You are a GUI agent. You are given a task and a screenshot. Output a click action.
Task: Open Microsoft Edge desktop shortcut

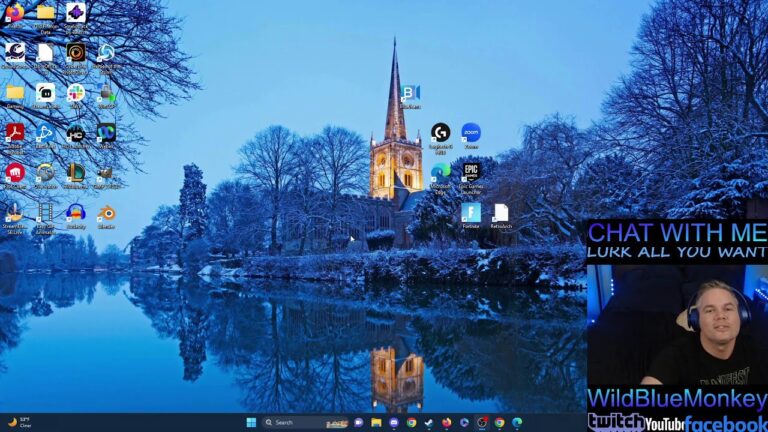tap(440, 177)
